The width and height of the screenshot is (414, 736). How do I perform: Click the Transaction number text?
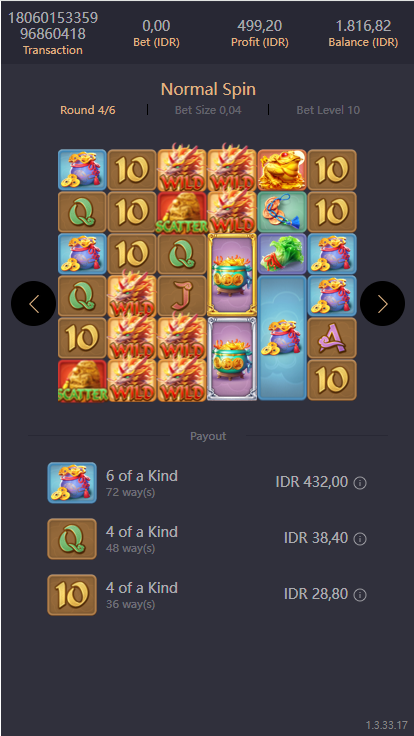[x=53, y=26]
